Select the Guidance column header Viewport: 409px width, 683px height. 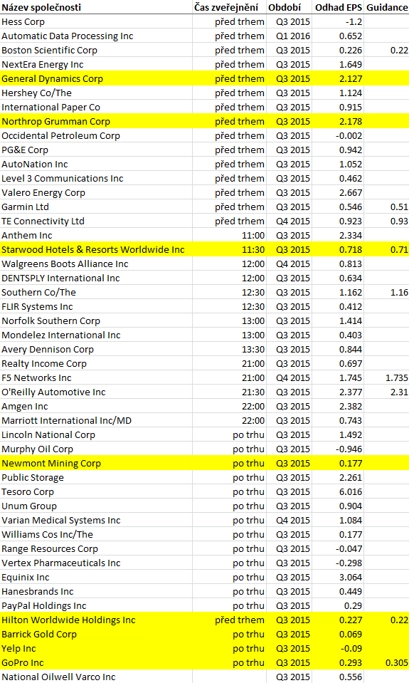(x=387, y=7)
